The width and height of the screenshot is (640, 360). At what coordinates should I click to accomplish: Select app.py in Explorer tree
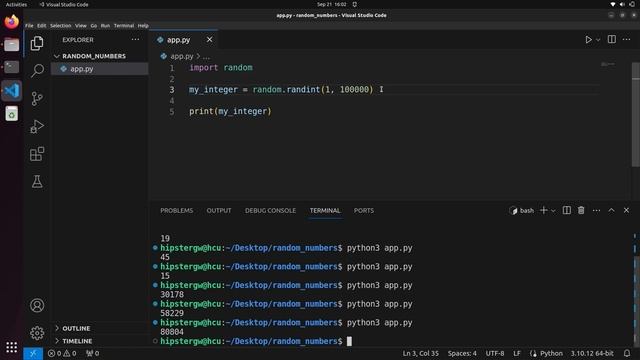99,69
